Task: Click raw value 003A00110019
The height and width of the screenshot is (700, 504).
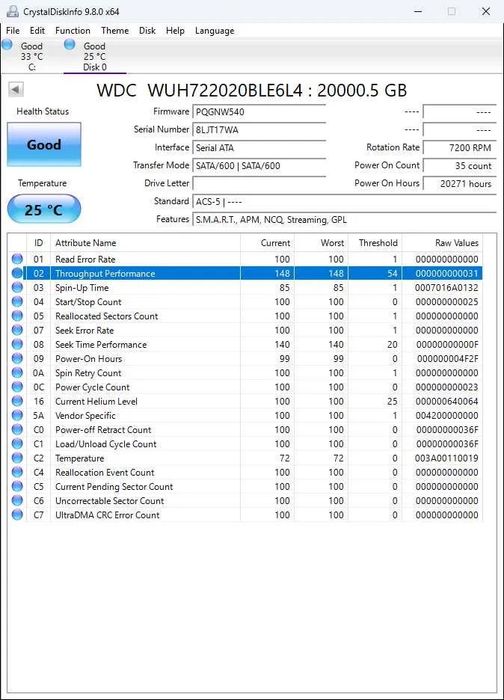Action: coord(446,458)
